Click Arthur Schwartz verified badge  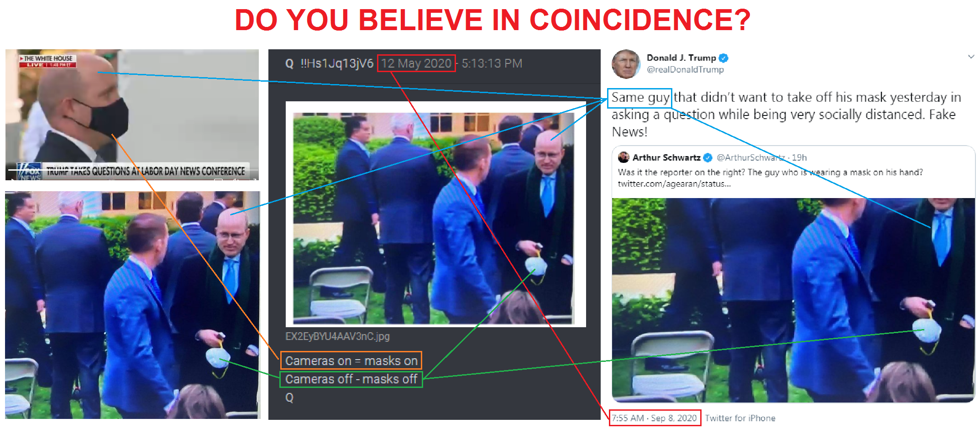click(x=708, y=157)
